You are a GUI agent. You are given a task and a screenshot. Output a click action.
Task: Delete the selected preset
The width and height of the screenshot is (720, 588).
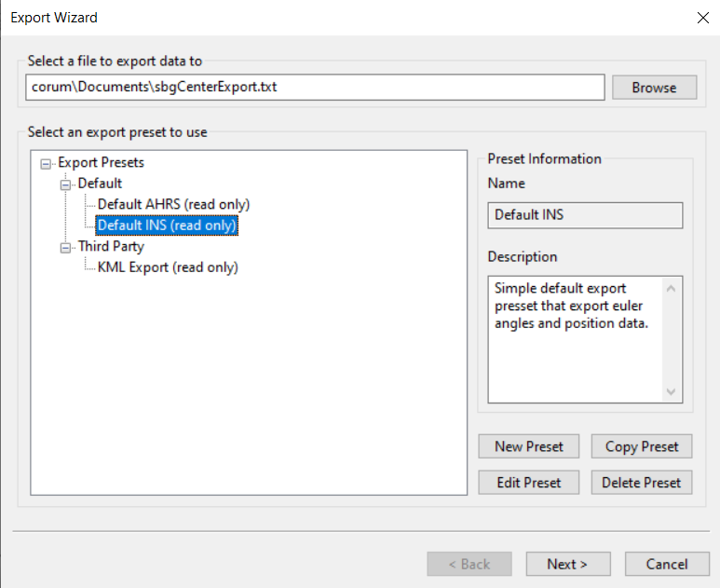[x=642, y=483]
